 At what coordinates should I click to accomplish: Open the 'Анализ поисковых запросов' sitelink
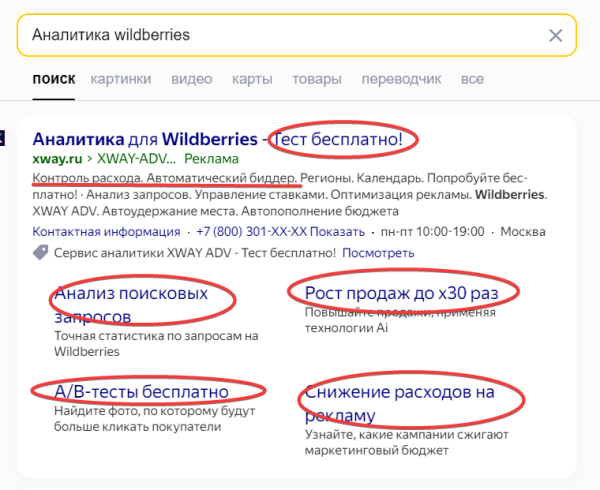(x=131, y=305)
